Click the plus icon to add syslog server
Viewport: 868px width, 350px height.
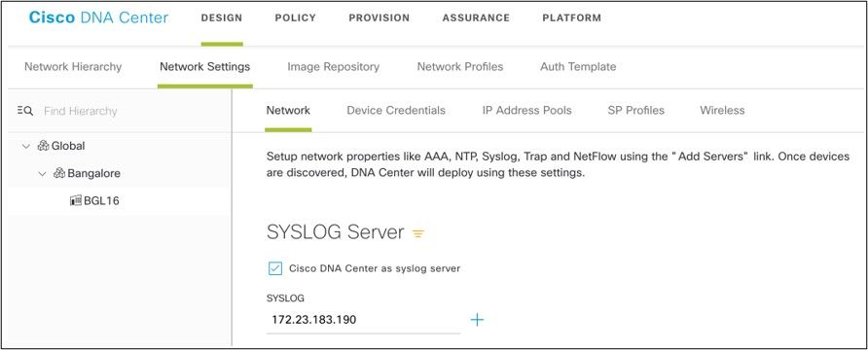pyautogui.click(x=477, y=320)
